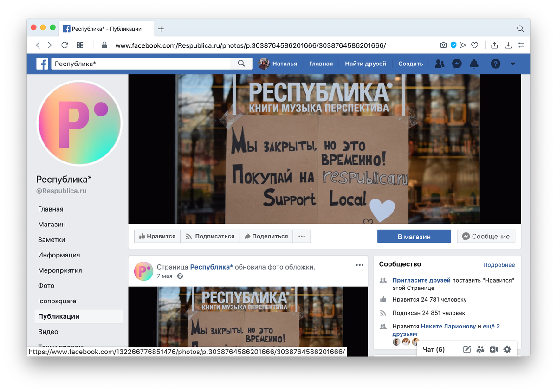This screenshot has width=557, height=392.
Task: Open a new tab with the plus icon
Action: pyautogui.click(x=161, y=29)
